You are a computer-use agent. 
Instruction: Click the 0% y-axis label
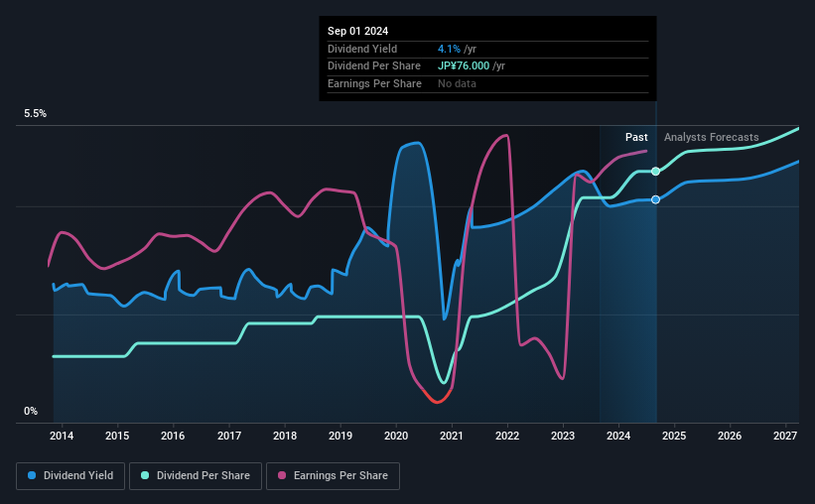pyautogui.click(x=31, y=411)
